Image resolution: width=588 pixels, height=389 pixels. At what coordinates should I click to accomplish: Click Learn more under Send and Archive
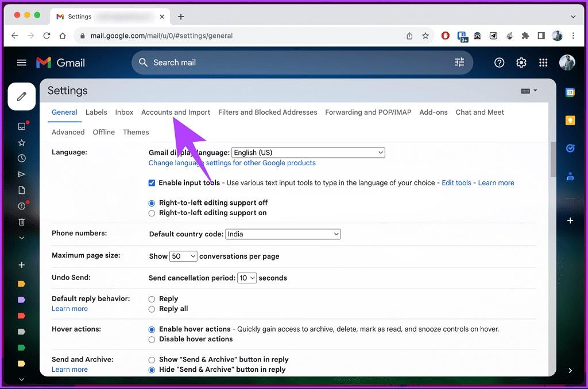point(69,369)
